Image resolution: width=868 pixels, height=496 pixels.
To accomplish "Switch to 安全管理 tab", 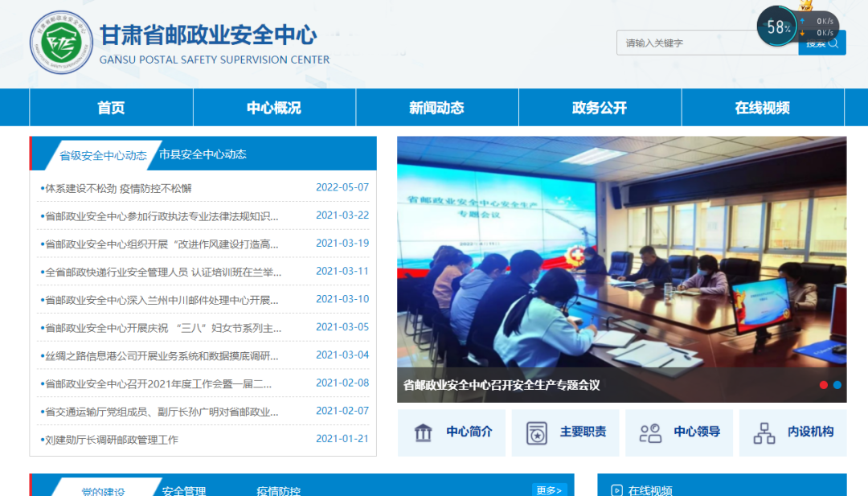I will click(184, 490).
